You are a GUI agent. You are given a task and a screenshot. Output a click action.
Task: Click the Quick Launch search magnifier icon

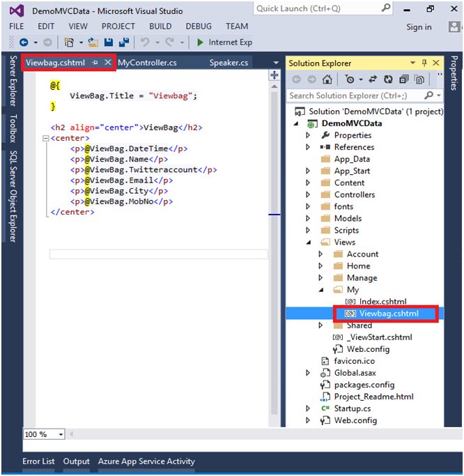click(386, 8)
